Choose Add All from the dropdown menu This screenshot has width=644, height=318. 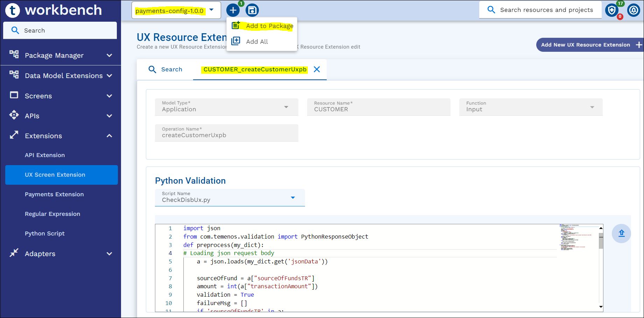pyautogui.click(x=257, y=42)
